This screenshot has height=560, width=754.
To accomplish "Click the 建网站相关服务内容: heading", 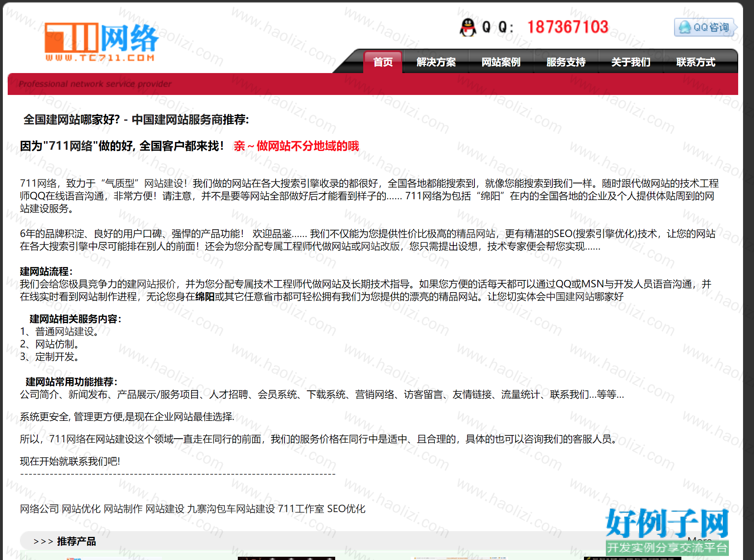I will coord(75,319).
